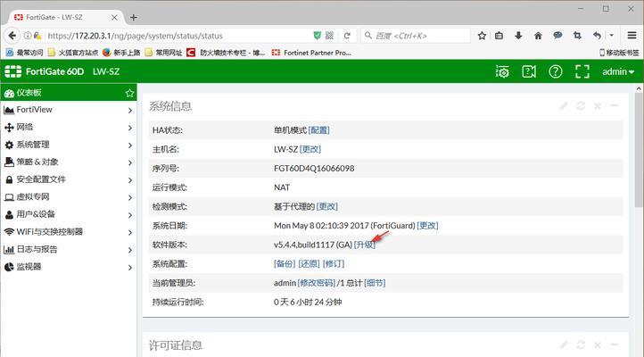
Task: Click the browser home icon
Action: 538,36
